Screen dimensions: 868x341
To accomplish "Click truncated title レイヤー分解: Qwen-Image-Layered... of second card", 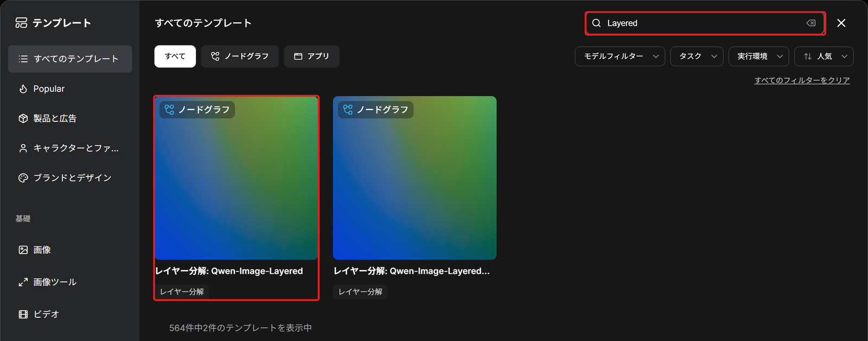I will tap(411, 271).
